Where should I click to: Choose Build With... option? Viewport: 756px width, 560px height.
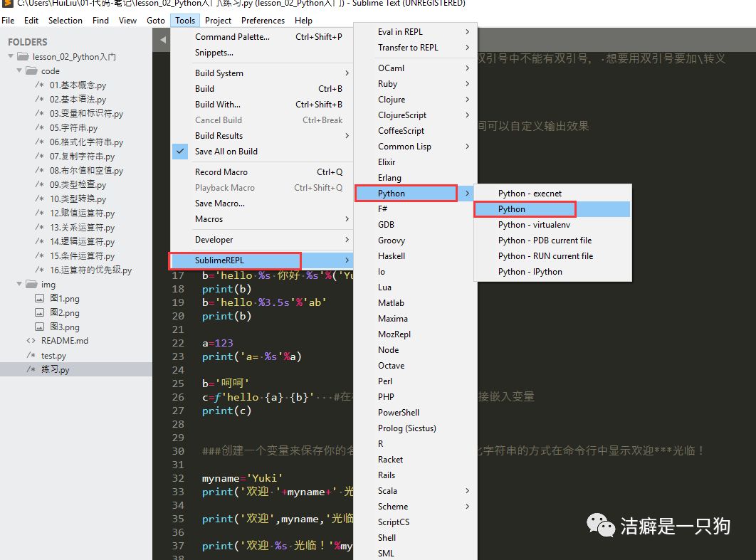pos(262,104)
